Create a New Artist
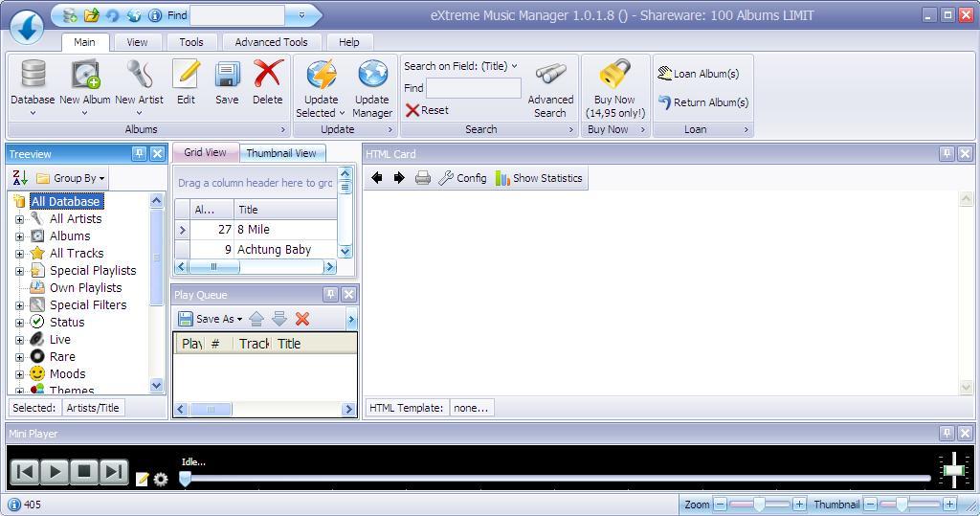Screen dimensions: 980x516 139,87
